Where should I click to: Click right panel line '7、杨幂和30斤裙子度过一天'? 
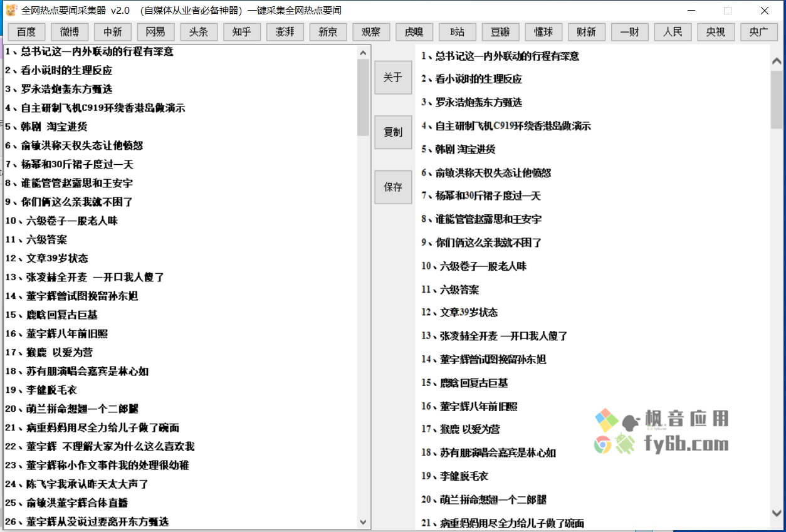point(481,196)
